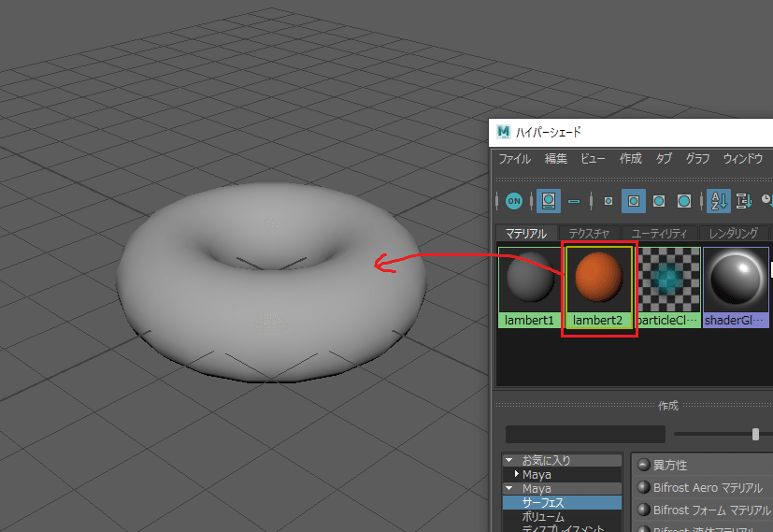The height and width of the screenshot is (532, 773).
Task: Create a Bifrost フォーム マテリアル node
Action: point(703,510)
